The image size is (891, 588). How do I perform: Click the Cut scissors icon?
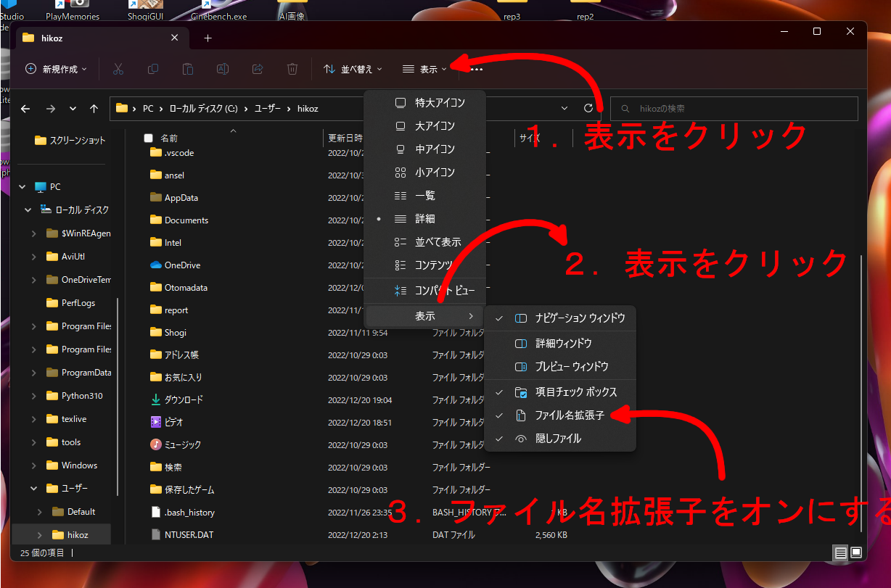(x=118, y=69)
